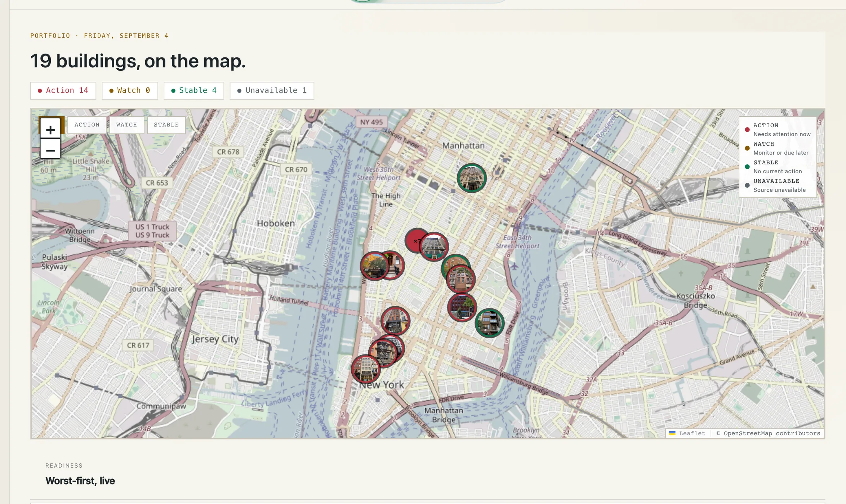Toggle the ACTION map filter
The width and height of the screenshot is (846, 504).
[x=87, y=125]
